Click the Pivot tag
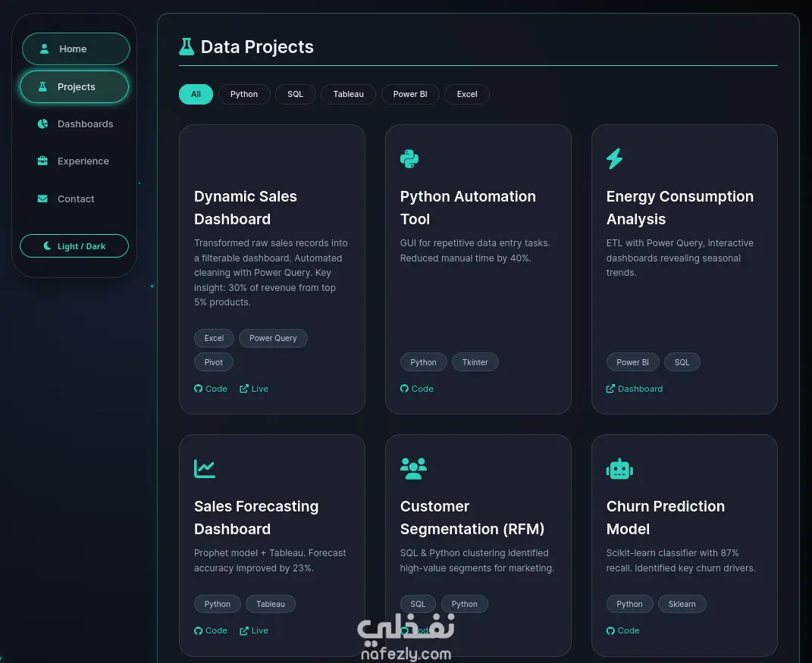The width and height of the screenshot is (812, 663). (213, 362)
